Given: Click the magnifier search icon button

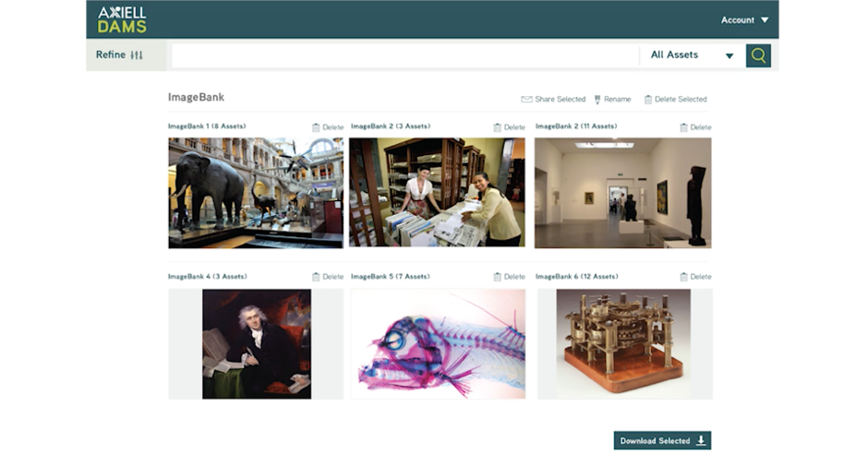Looking at the screenshot, I should pos(758,55).
